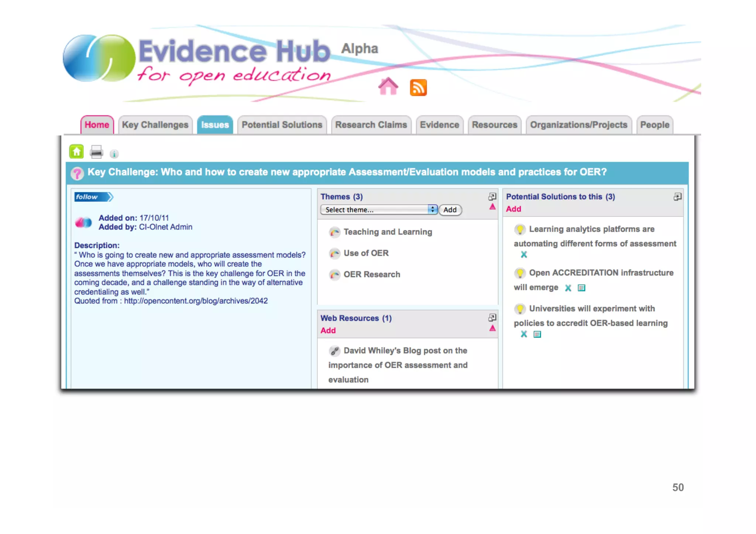
Task: Expand Potential Solutions panel to full view
Action: point(677,197)
